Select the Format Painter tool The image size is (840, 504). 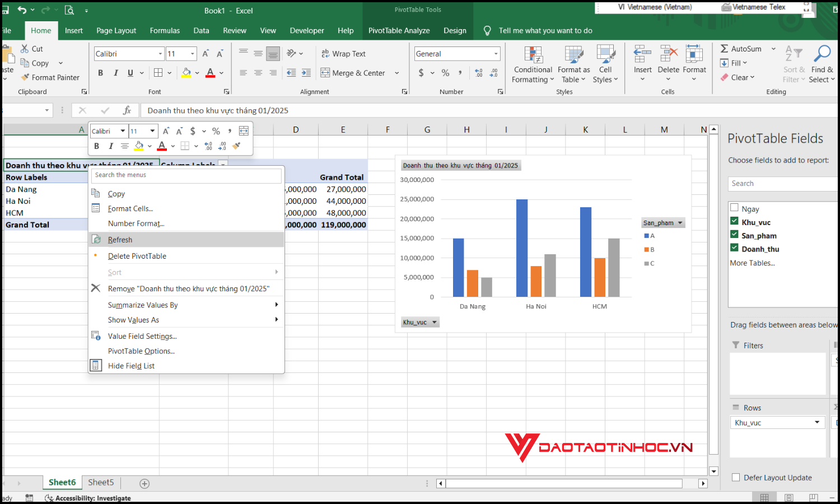click(x=52, y=77)
